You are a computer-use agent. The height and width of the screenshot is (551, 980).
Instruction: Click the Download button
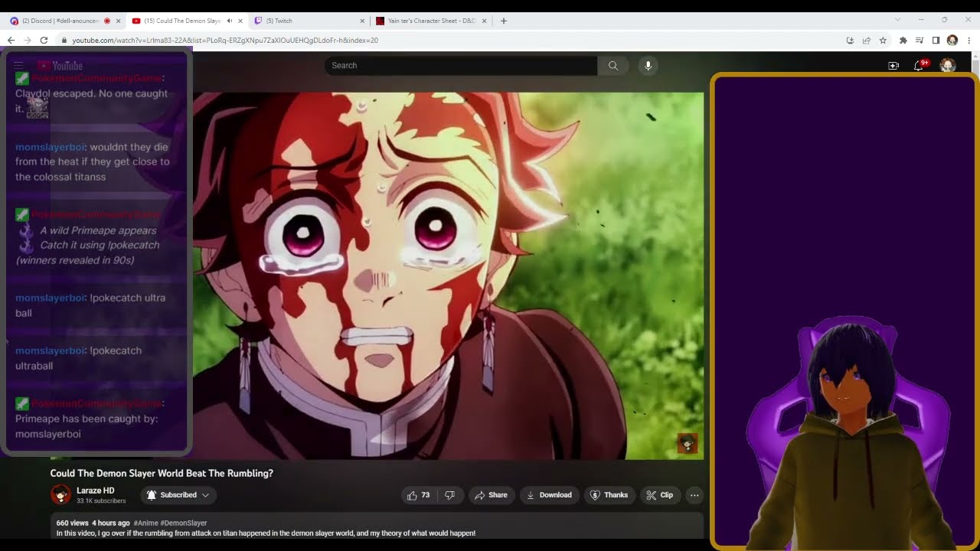point(549,495)
